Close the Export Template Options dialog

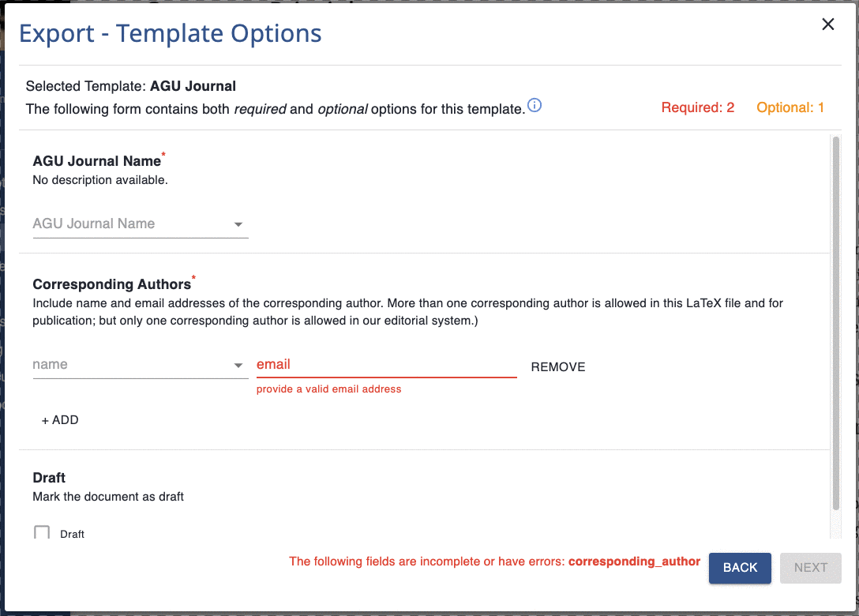tap(827, 24)
